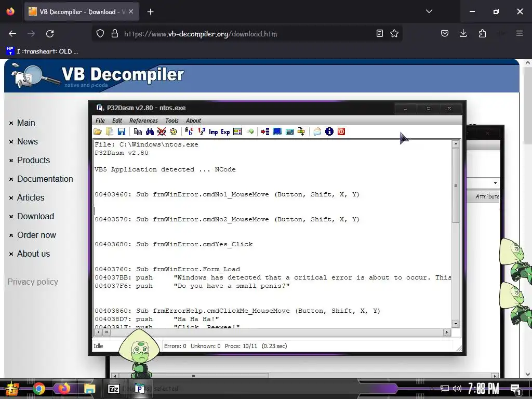
Task: Click the color palette icon in P32Dasm toolbar
Action: tap(173, 131)
